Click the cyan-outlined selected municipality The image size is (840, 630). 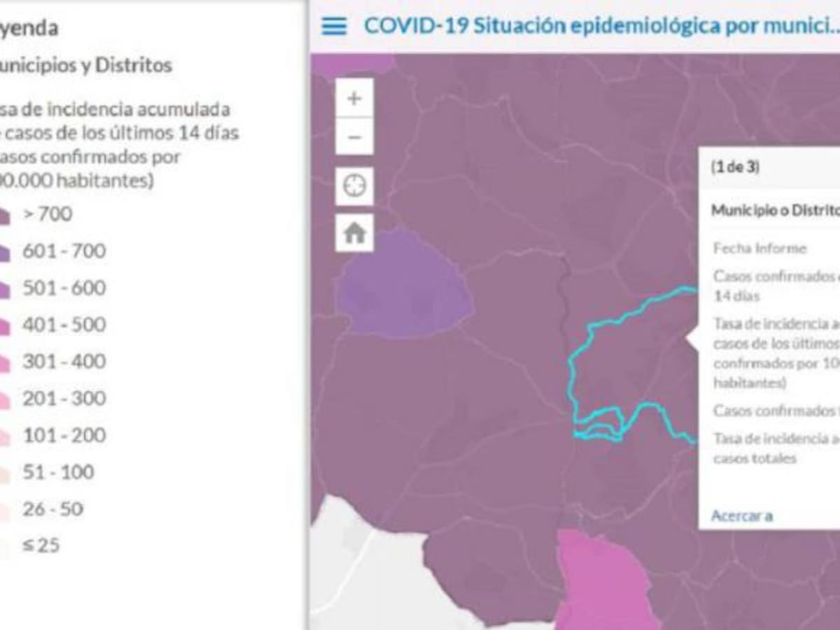pyautogui.click(x=630, y=364)
